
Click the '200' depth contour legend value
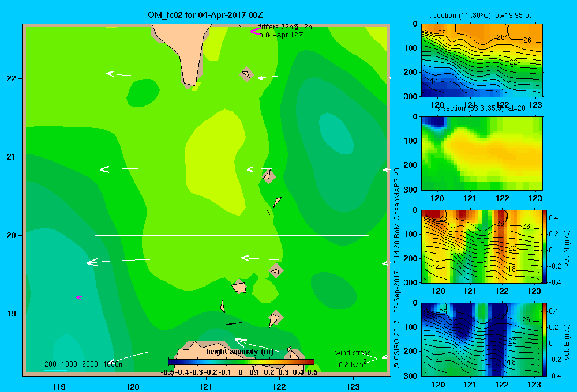[x=50, y=364]
